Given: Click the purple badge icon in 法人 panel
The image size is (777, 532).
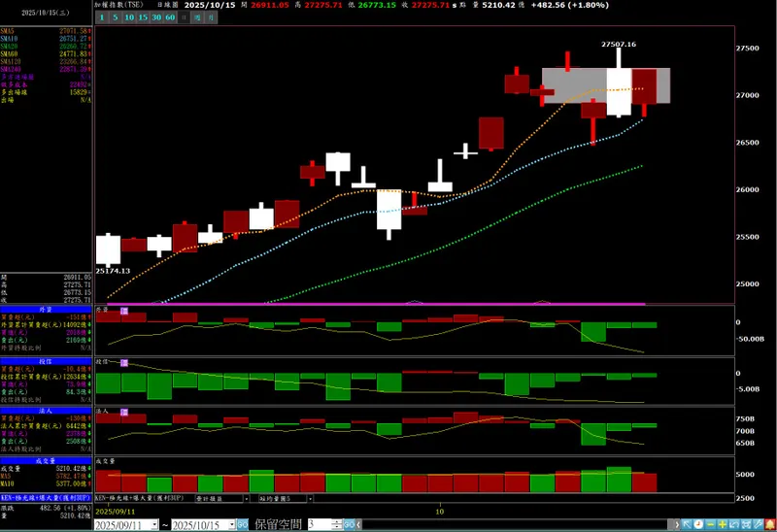Looking at the screenshot, I should [x=124, y=413].
